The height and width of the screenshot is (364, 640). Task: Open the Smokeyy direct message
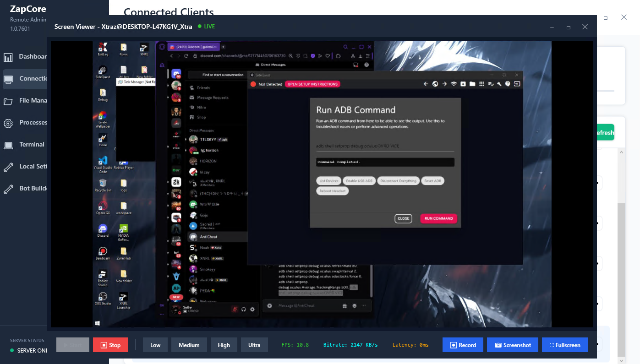tap(217, 269)
